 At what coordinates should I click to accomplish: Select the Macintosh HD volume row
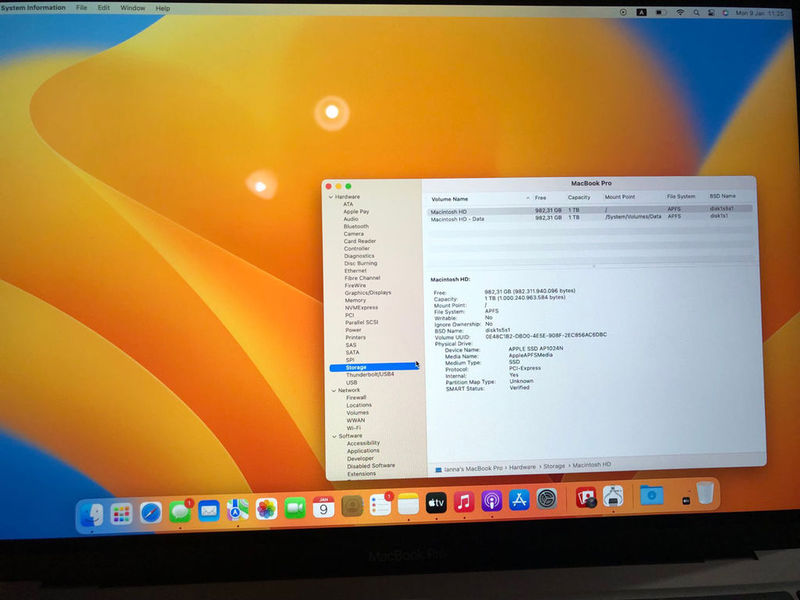[589, 210]
